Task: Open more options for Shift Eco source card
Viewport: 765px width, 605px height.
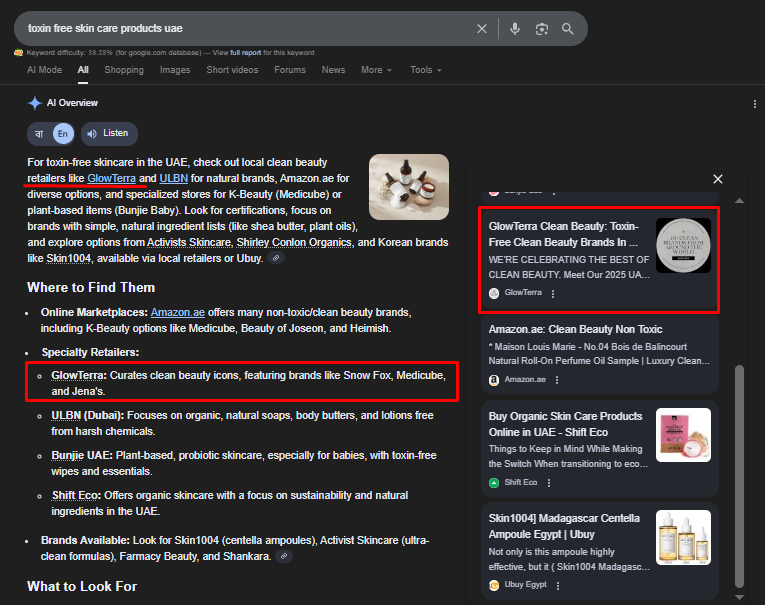Action: click(549, 483)
